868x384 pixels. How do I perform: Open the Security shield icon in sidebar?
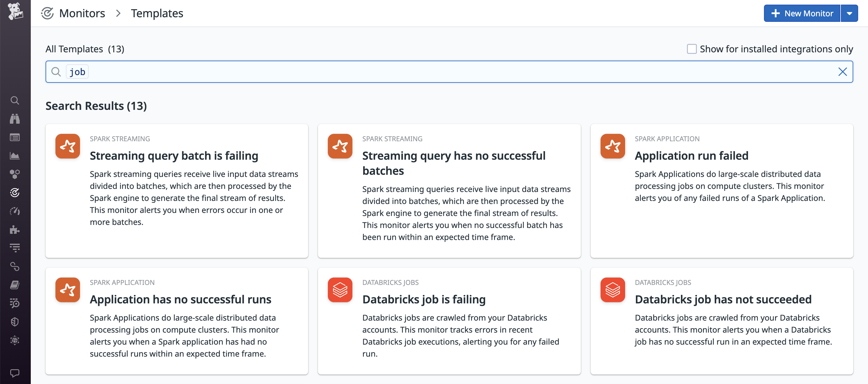[x=15, y=322]
